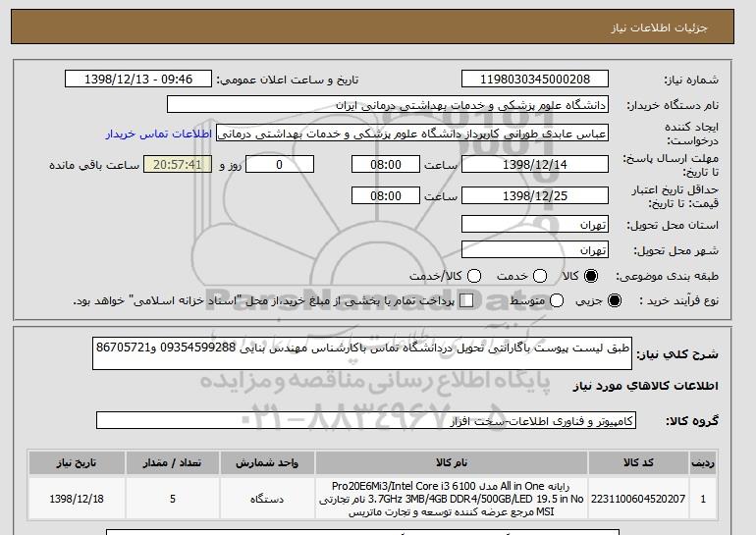Click the ردیف column header

tap(703, 462)
